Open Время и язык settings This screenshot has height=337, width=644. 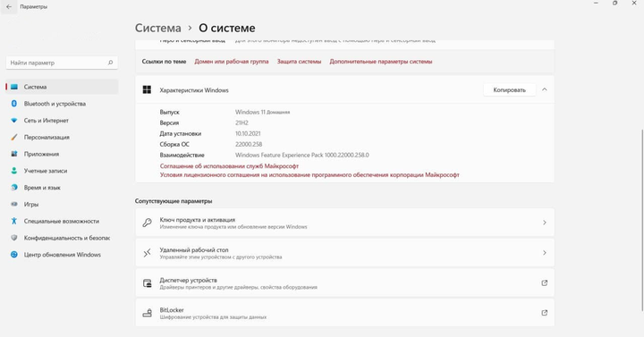(62, 187)
